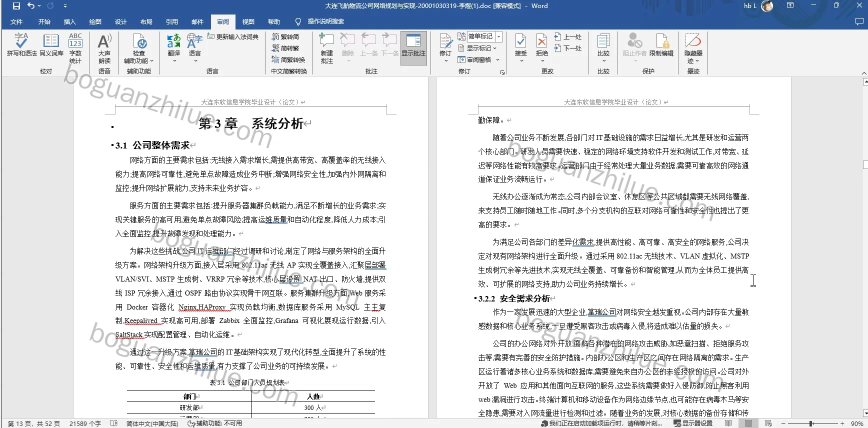Save the document with the floppy disk icon
This screenshot has height=428, width=868.
coord(16,6)
